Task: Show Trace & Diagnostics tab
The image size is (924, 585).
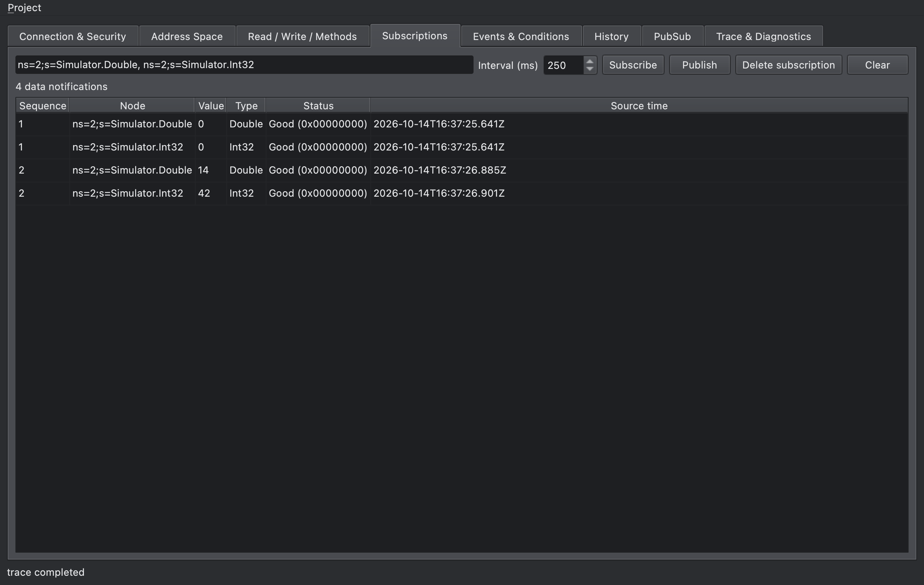Action: pos(763,37)
